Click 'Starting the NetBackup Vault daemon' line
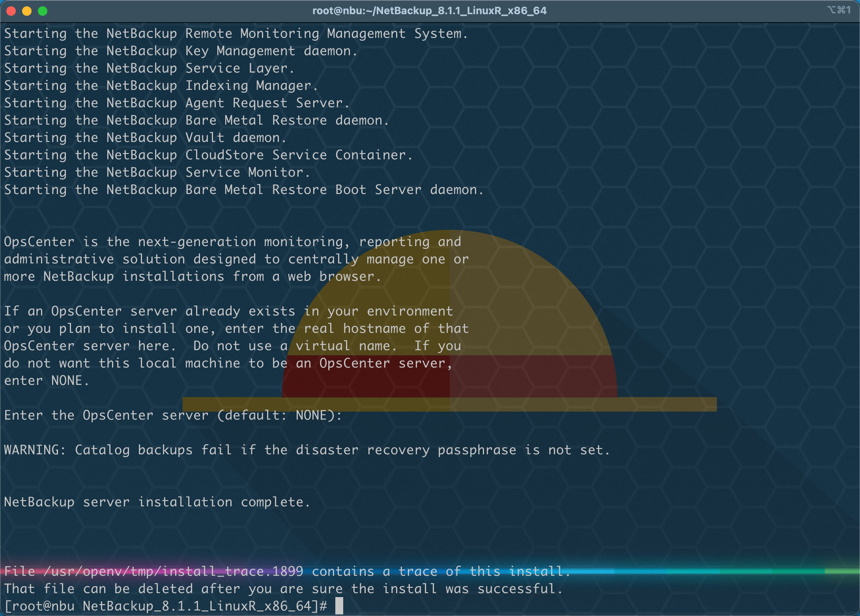The height and width of the screenshot is (616, 860). [145, 138]
